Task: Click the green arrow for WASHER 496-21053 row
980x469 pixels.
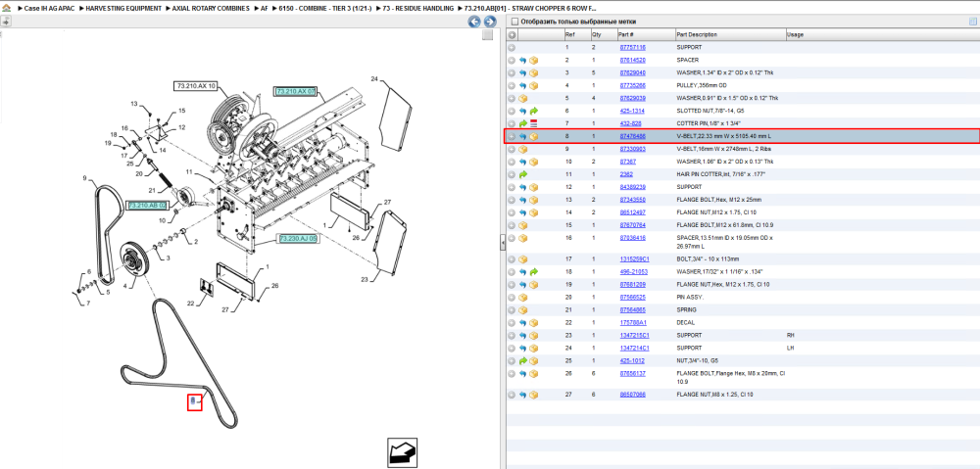Action: tap(534, 271)
